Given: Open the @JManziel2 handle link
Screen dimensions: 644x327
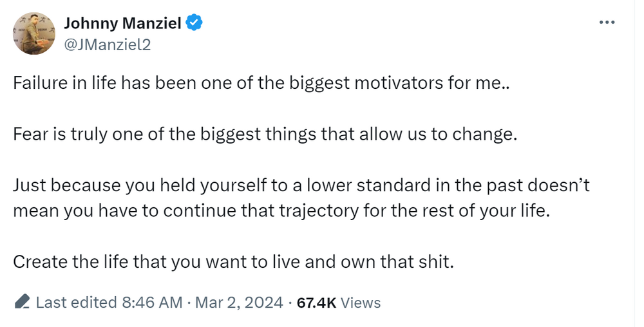Looking at the screenshot, I should click(107, 44).
